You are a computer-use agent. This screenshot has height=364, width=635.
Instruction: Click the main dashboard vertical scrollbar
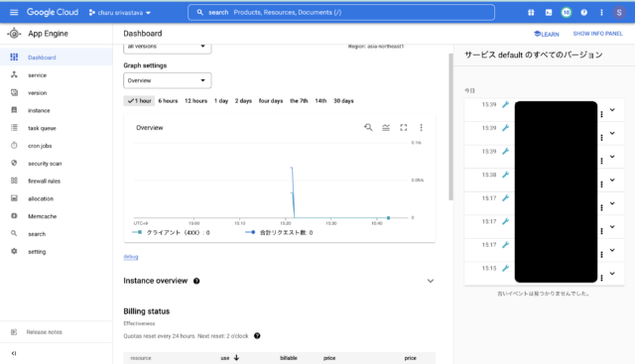(x=450, y=127)
